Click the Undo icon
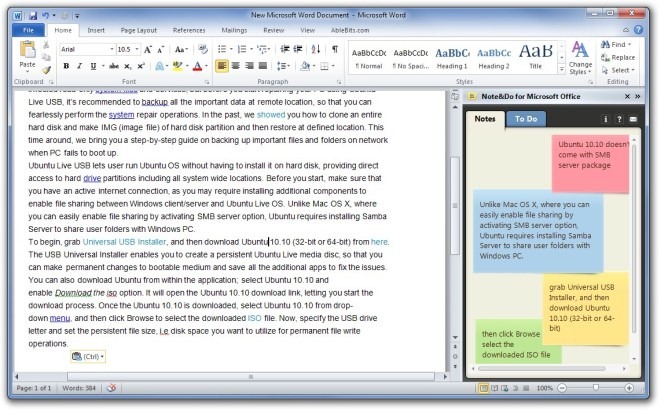 (x=45, y=16)
